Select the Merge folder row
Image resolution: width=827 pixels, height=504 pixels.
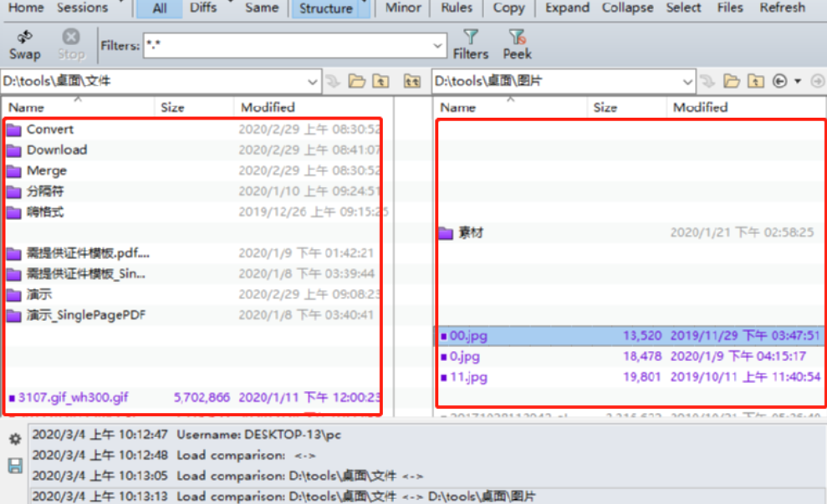[198, 171]
